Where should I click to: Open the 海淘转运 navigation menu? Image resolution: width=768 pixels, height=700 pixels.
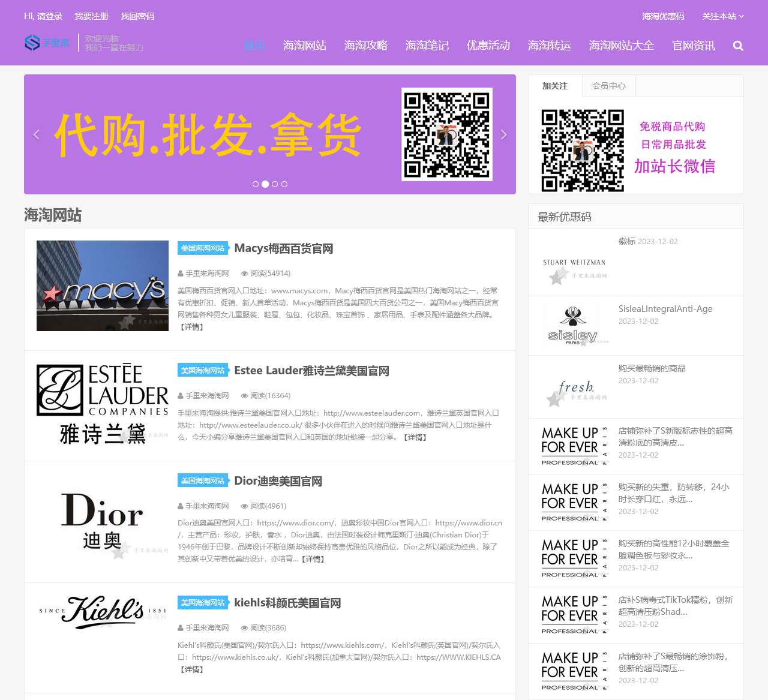pos(550,46)
